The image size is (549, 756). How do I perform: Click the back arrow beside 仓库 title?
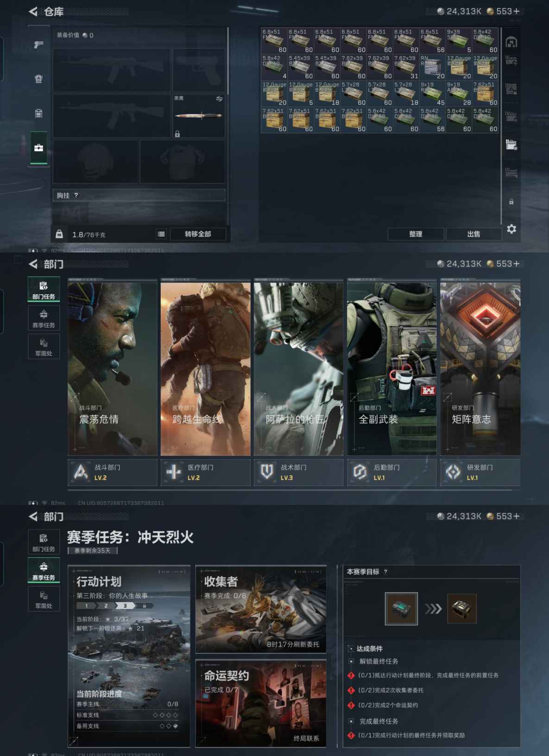[x=33, y=12]
